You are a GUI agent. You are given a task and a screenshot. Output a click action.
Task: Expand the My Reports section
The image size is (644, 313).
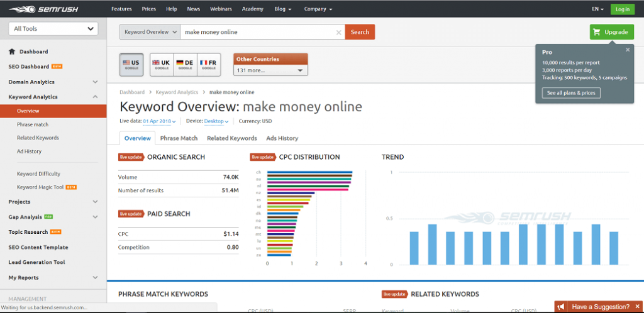(x=95, y=278)
